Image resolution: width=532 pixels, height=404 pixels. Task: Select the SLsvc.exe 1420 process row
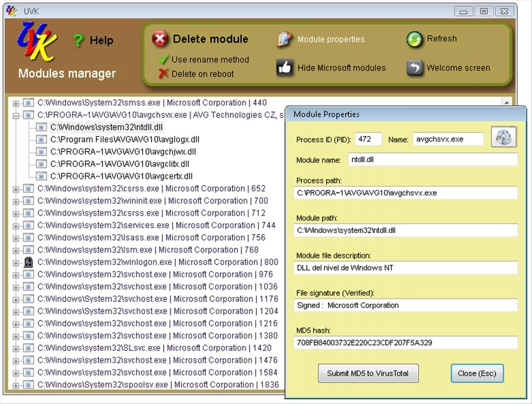(154, 348)
